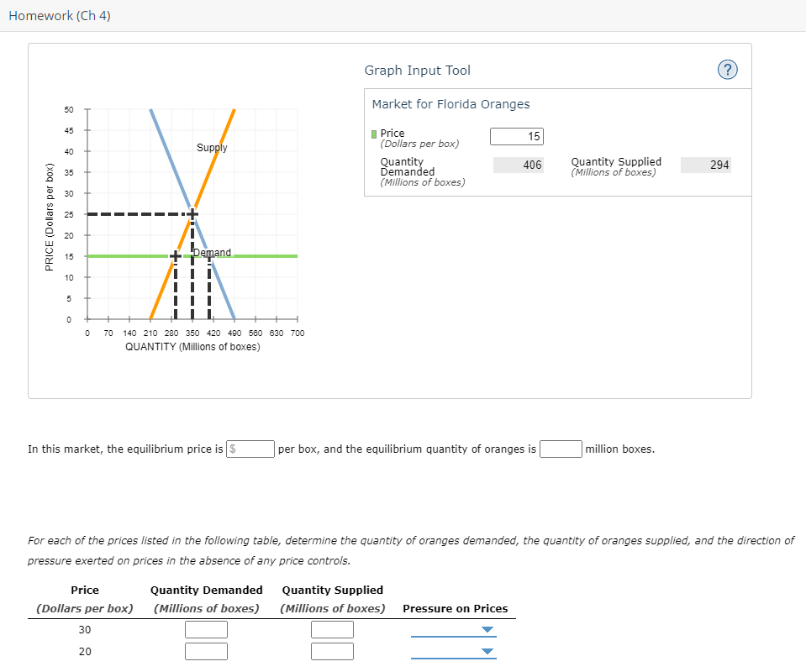
Task: Open the Pressure on Prices dropdown for price 30
Action: pos(453,629)
